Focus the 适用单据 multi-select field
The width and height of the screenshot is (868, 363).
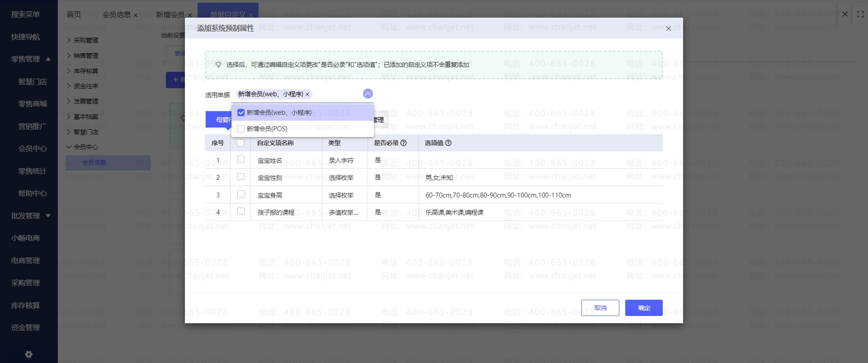(x=303, y=94)
